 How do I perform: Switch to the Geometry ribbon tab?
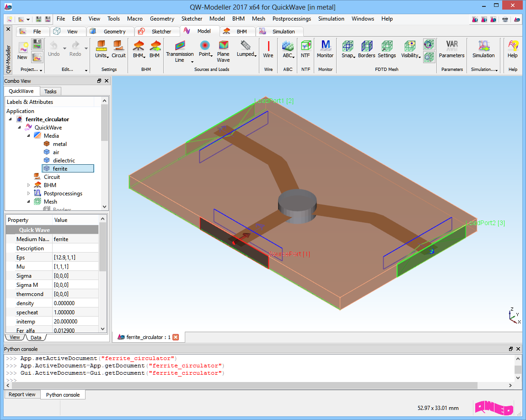[x=110, y=32]
